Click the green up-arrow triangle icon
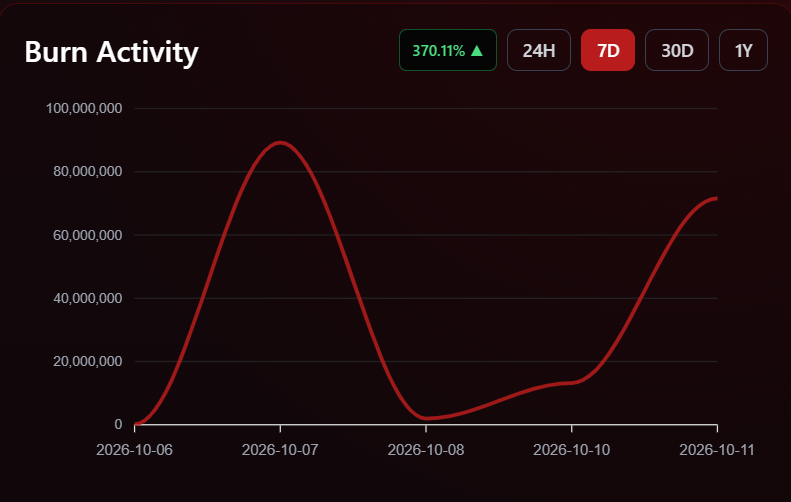The height and width of the screenshot is (502, 791). click(477, 50)
